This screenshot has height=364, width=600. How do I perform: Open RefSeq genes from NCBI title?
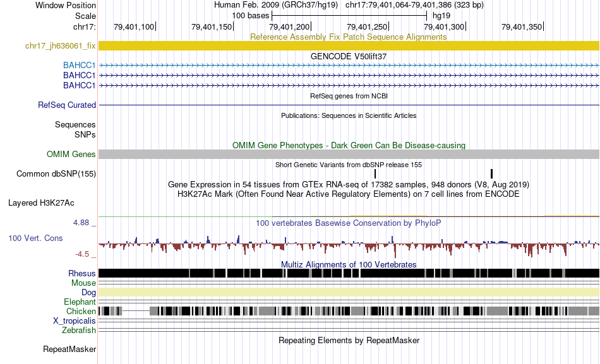click(x=349, y=96)
